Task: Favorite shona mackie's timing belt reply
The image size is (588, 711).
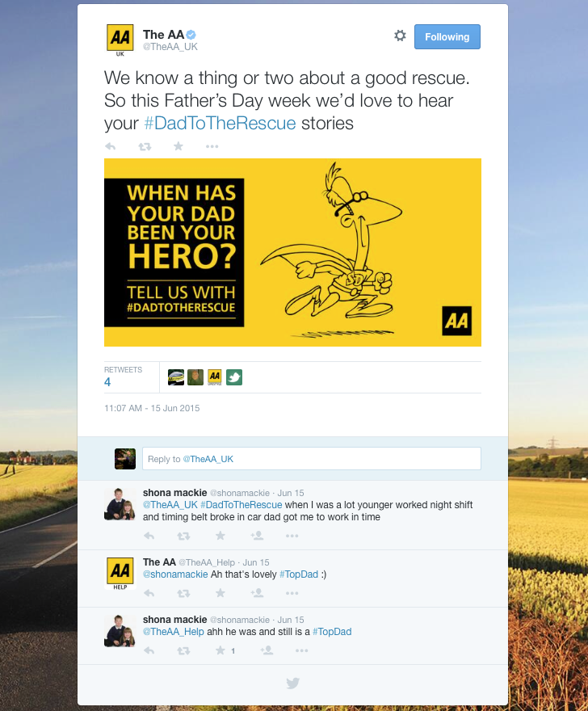Action: (x=220, y=536)
